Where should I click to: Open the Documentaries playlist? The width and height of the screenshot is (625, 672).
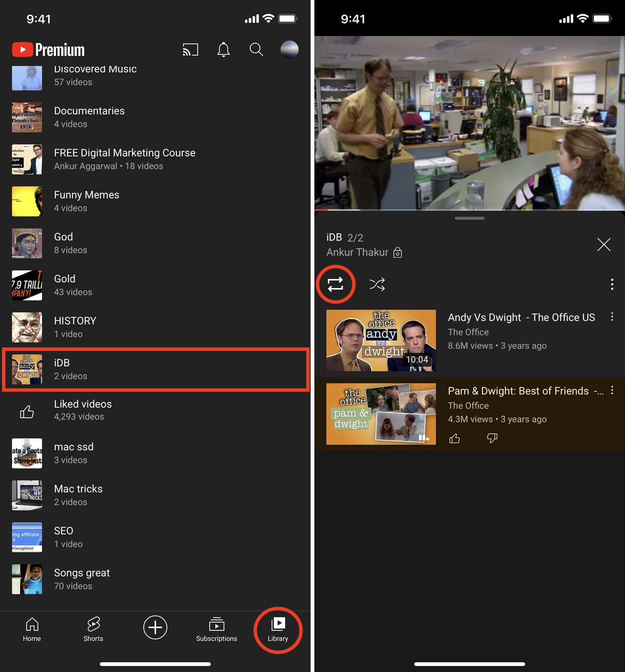tap(155, 117)
